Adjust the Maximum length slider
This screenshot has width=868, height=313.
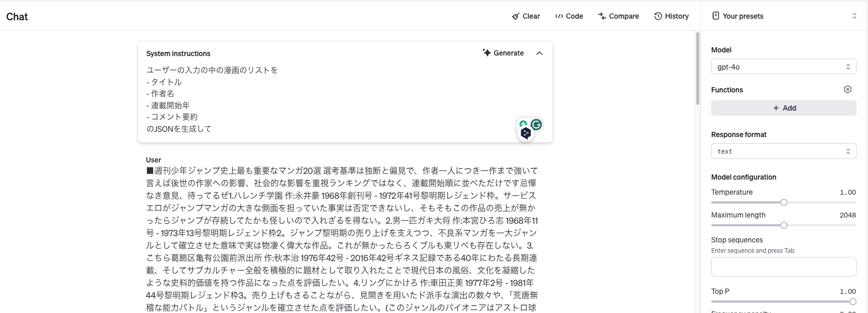pyautogui.click(x=783, y=225)
